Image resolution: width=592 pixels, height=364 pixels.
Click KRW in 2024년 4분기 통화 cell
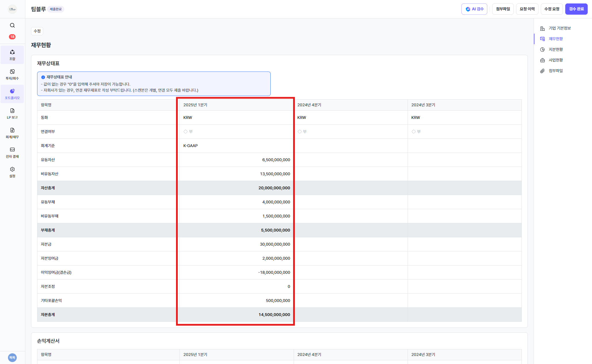[x=301, y=118]
